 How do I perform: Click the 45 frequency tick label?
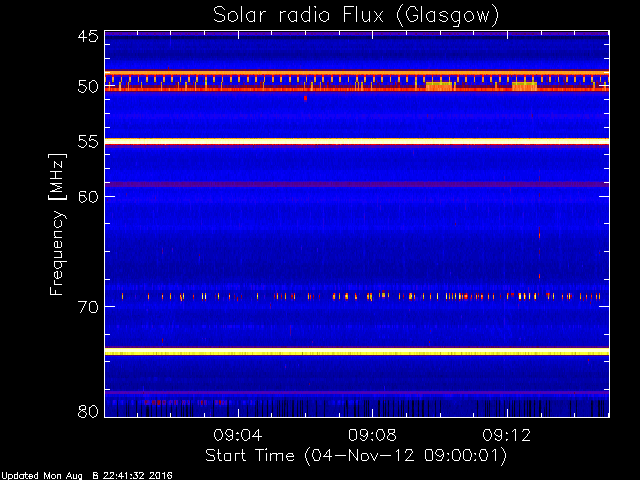click(88, 36)
